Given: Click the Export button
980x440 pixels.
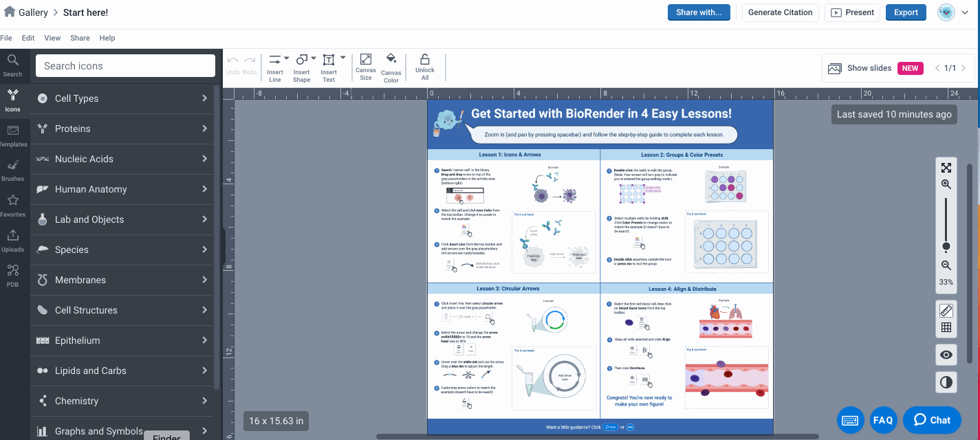Looking at the screenshot, I should tap(906, 12).
